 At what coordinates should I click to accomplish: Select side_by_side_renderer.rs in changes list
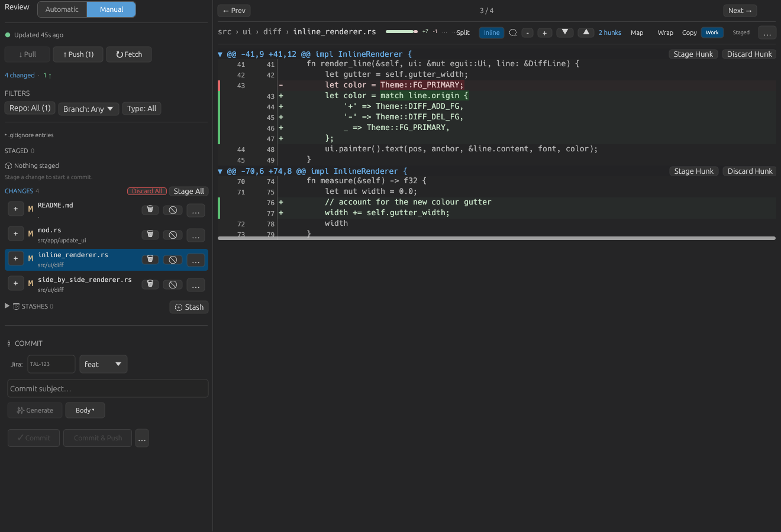pos(106,283)
